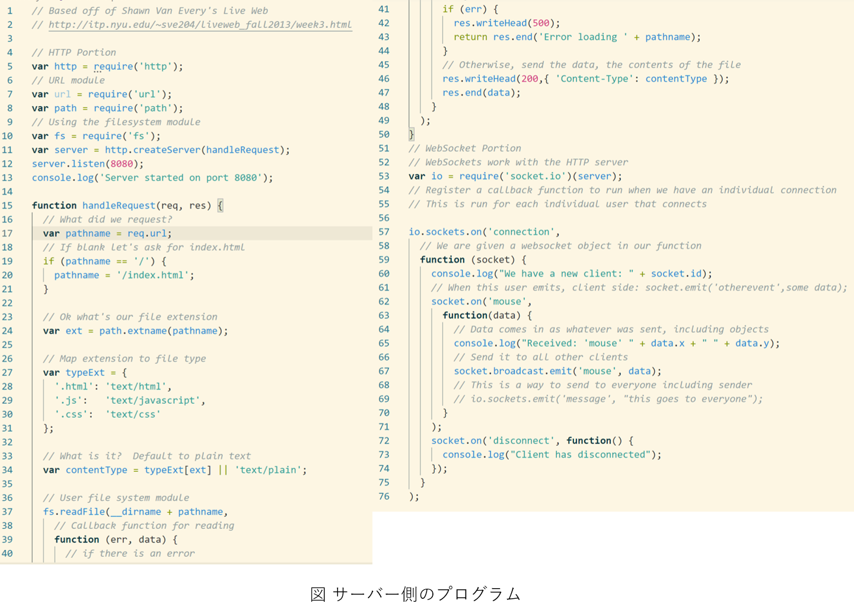Click __dirname in the fs.readFile call
The image size is (854, 616).
tap(136, 511)
